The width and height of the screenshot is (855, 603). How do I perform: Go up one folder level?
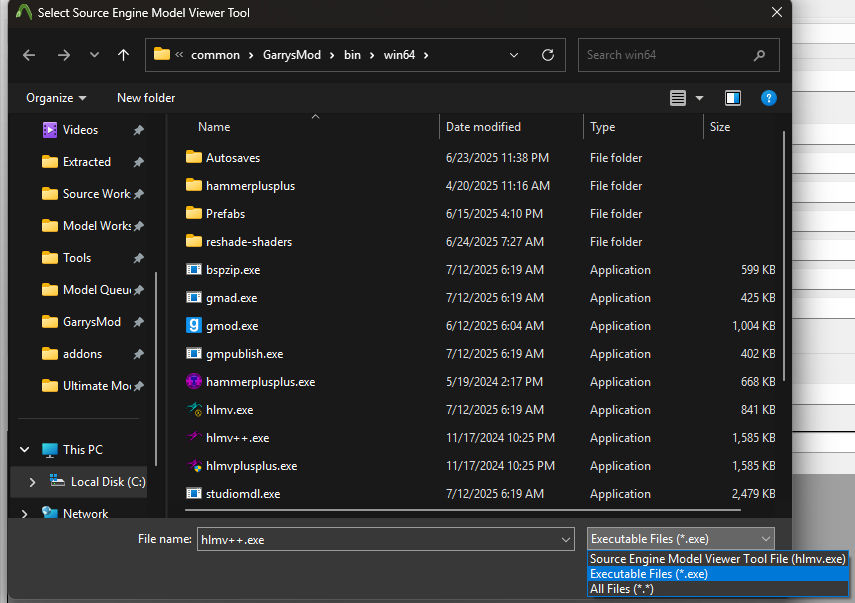124,55
